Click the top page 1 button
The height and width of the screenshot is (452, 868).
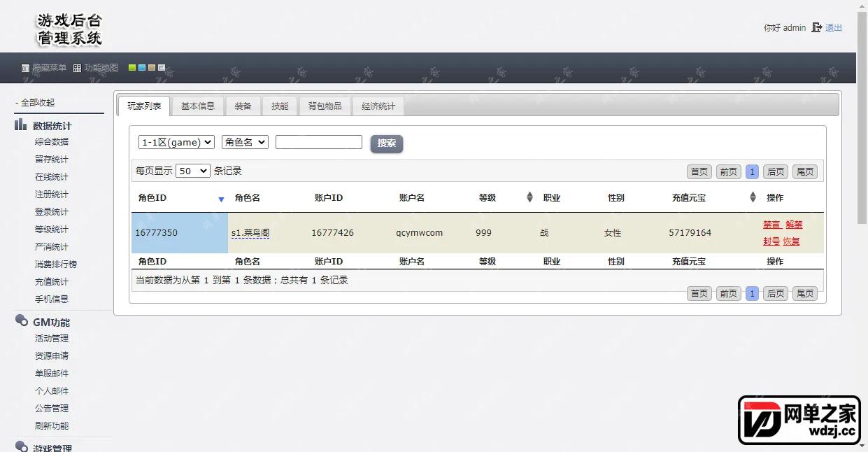pyautogui.click(x=752, y=172)
